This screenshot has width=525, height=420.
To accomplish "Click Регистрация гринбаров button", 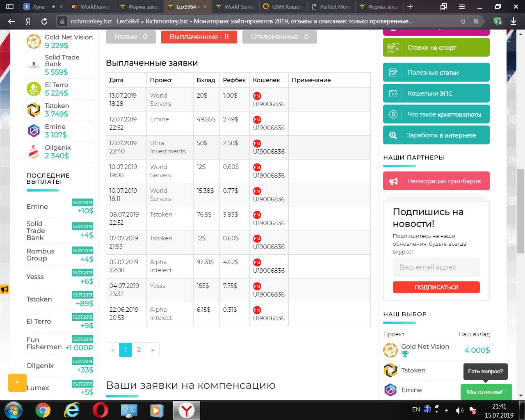I will tap(436, 181).
